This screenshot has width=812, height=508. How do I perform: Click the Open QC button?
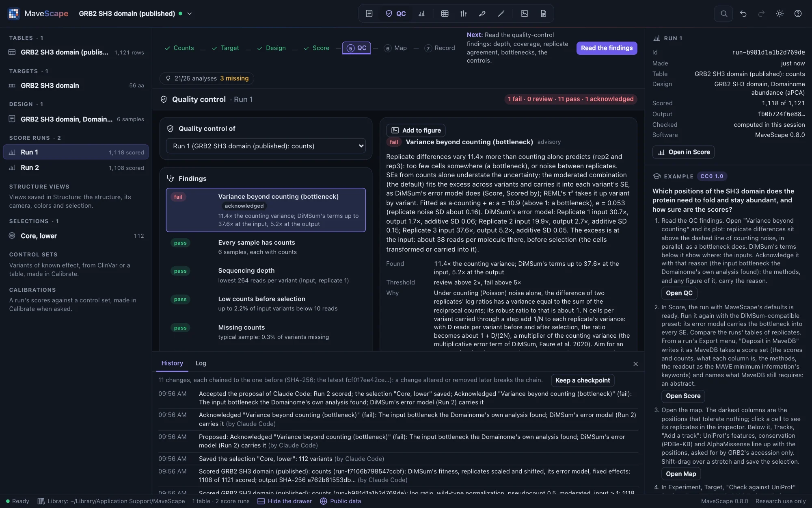click(x=679, y=293)
